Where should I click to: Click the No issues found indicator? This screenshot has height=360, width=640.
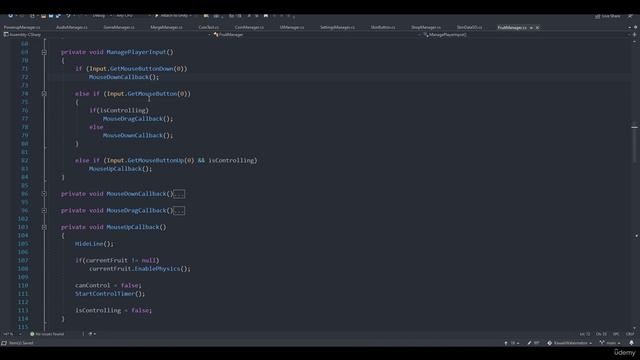pyautogui.click(x=47, y=334)
